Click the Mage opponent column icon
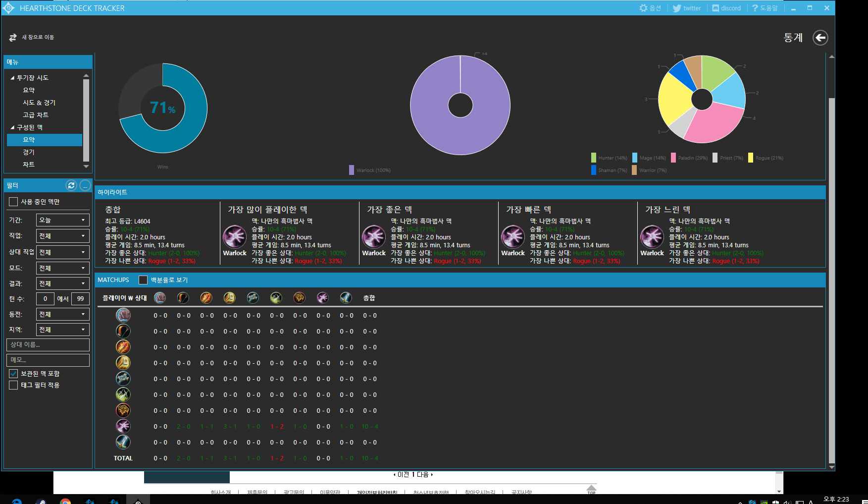 click(206, 297)
